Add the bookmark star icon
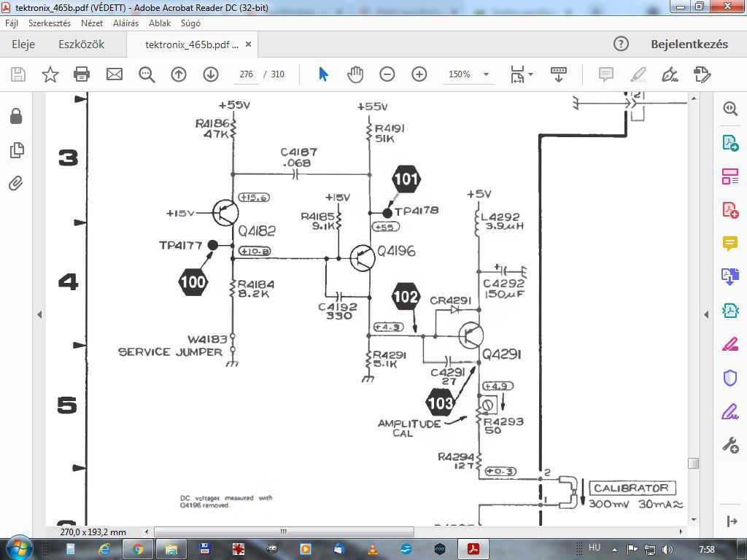This screenshot has height=560, width=747. 50,74
